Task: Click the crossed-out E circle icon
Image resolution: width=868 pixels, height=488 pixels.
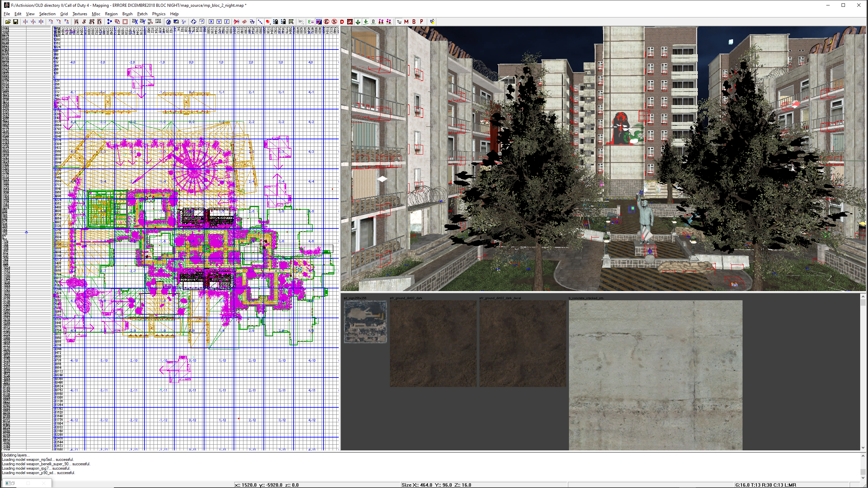Action: (327, 22)
